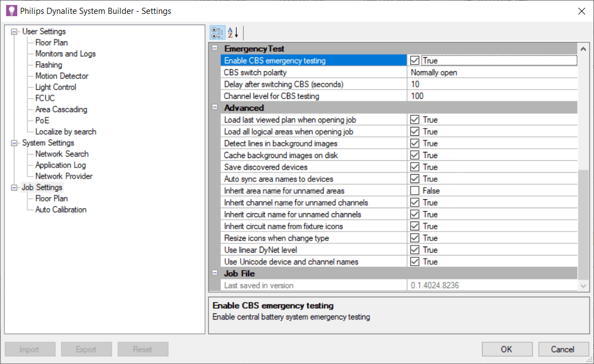Confirm settings with the OK button
Image resolution: width=594 pixels, height=364 pixels.
tap(507, 349)
